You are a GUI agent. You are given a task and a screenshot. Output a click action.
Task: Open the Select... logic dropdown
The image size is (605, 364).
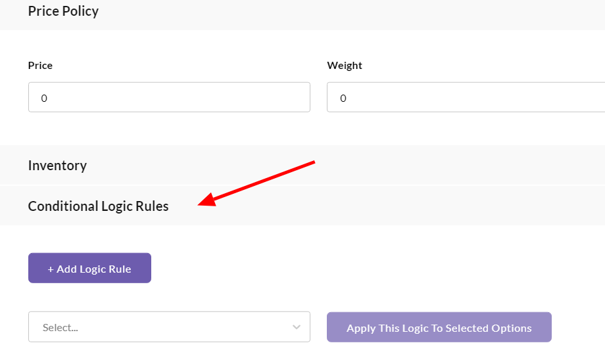[169, 327]
